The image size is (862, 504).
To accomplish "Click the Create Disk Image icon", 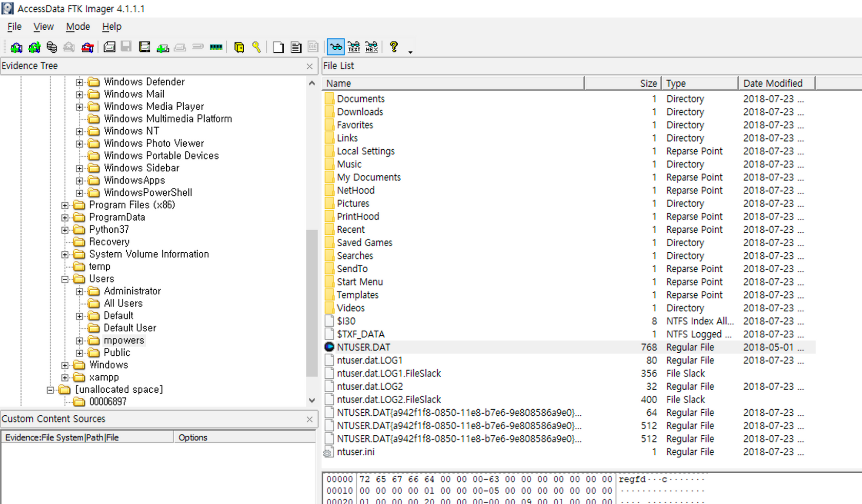I will point(109,47).
